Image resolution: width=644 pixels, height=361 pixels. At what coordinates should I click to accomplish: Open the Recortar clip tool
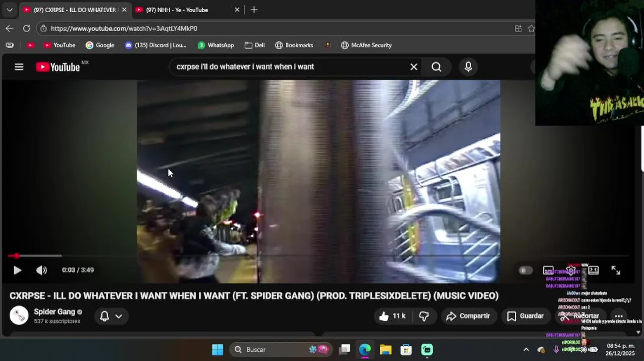pyautogui.click(x=580, y=316)
